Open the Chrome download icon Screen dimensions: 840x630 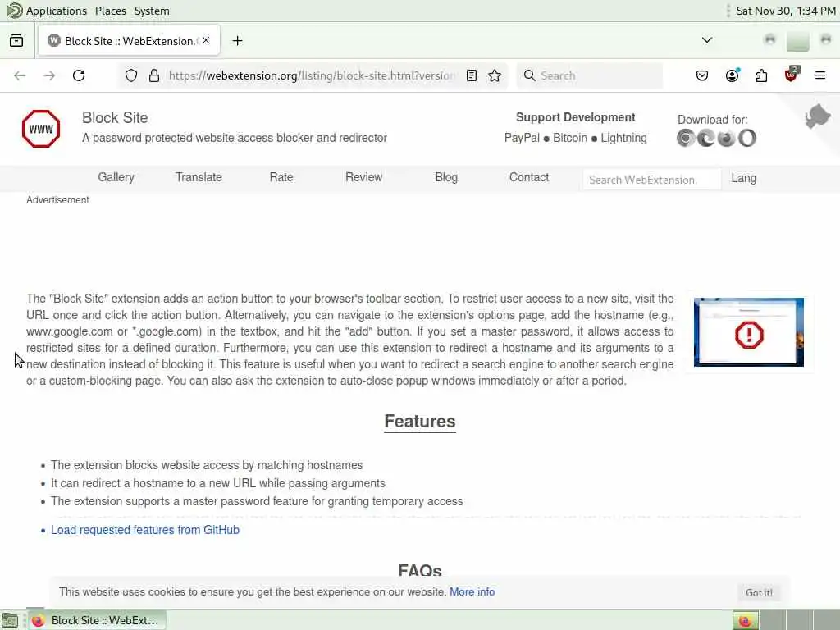coord(686,138)
